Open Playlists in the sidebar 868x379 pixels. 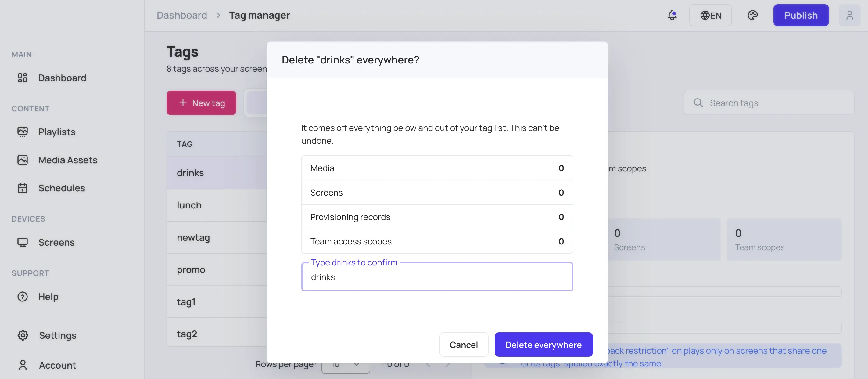tap(57, 132)
